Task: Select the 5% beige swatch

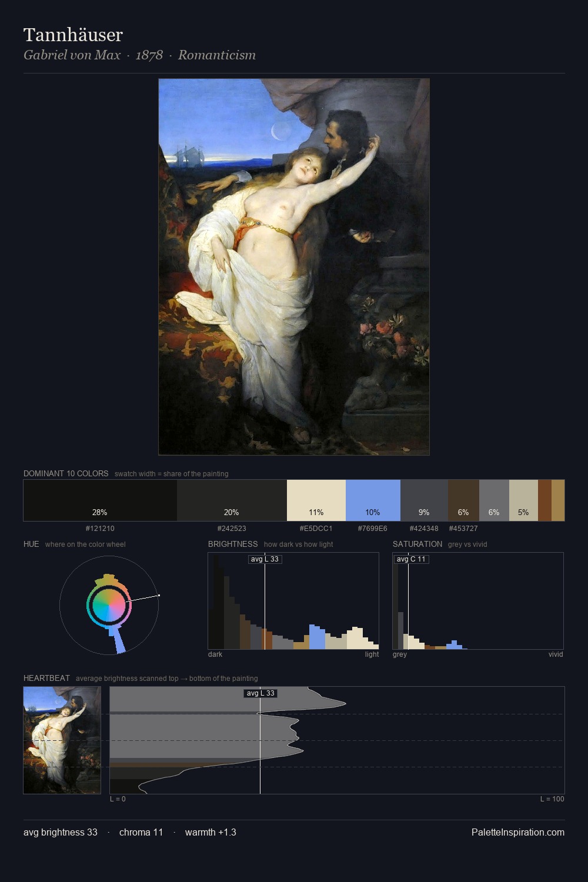Action: 523,500
